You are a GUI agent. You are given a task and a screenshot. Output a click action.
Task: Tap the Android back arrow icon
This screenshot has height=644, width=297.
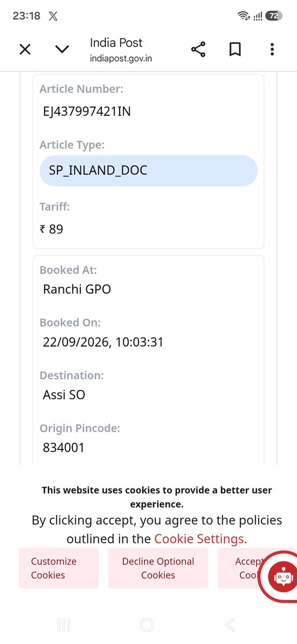pyautogui.click(x=230, y=625)
